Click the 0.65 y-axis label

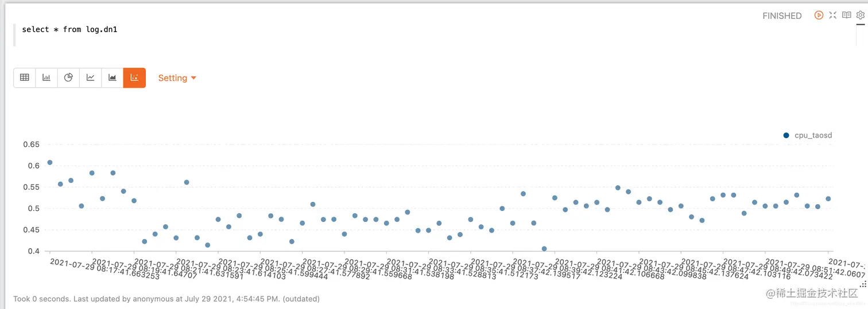point(31,144)
